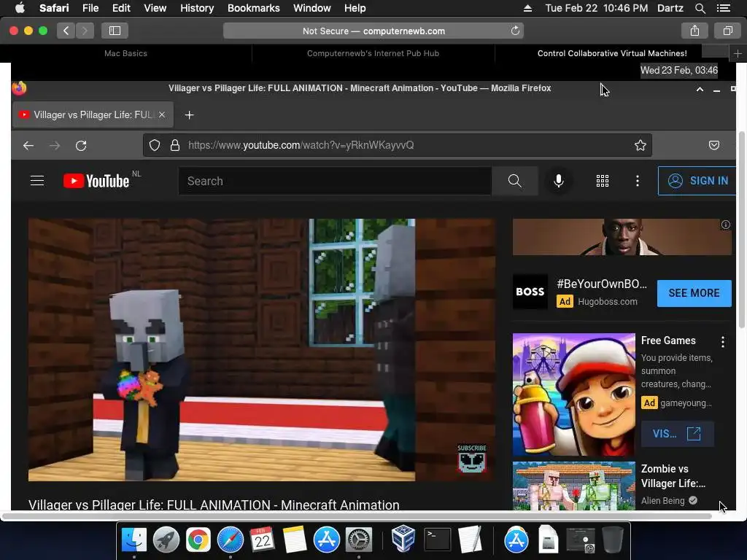
Task: Show Safari's tab overview
Action: coord(727,31)
